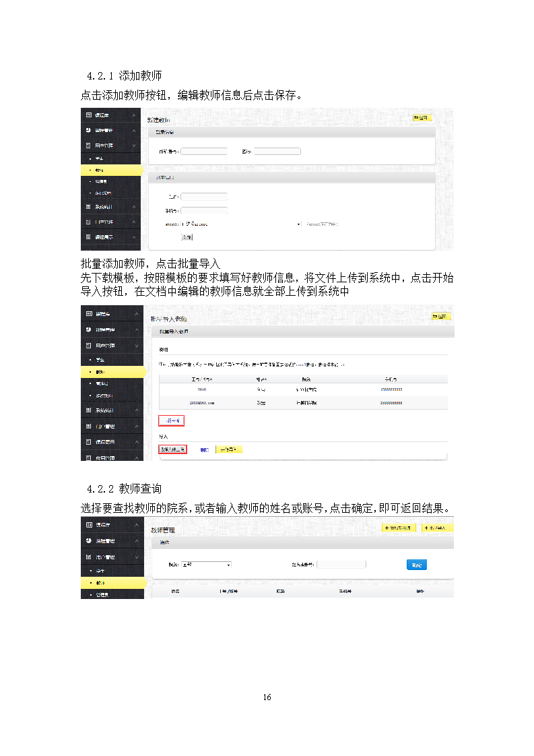Click the heading '4.2.1 添加教师'
534x756 pixels.
click(125, 75)
